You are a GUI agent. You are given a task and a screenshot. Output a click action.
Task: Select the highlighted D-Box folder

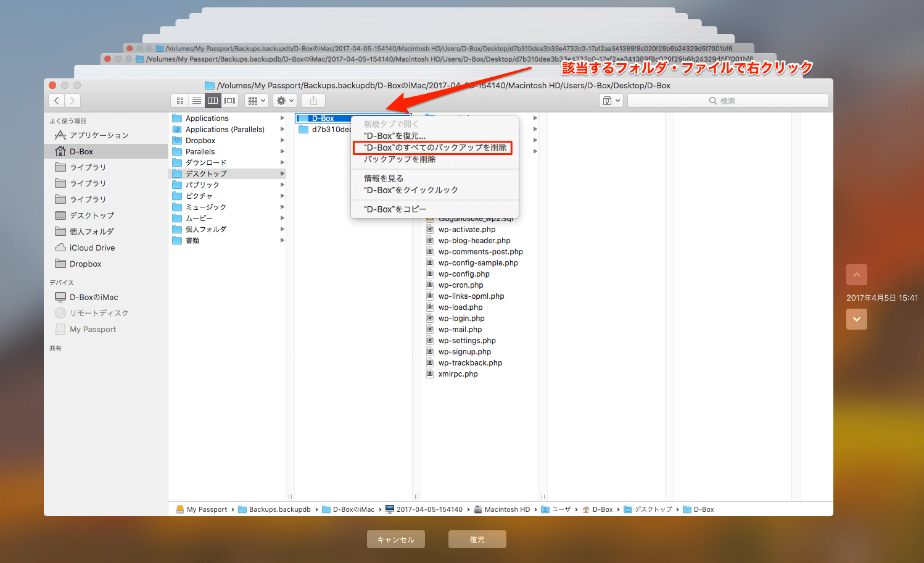(323, 118)
